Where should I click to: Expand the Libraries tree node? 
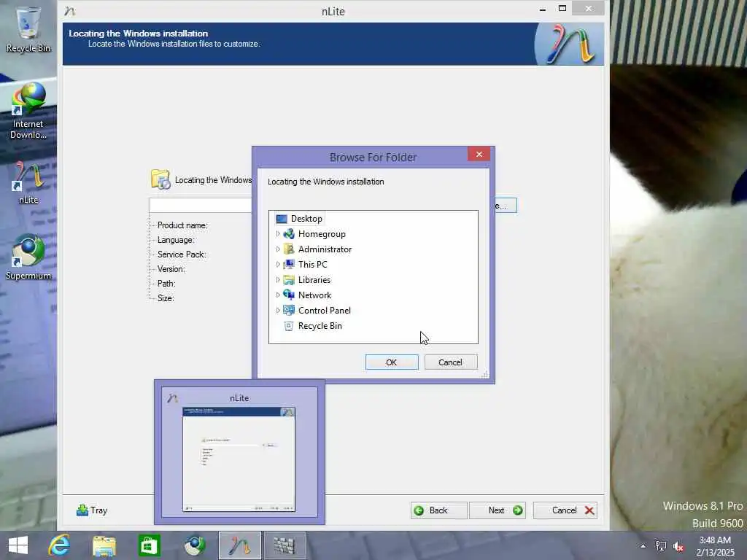(x=278, y=279)
